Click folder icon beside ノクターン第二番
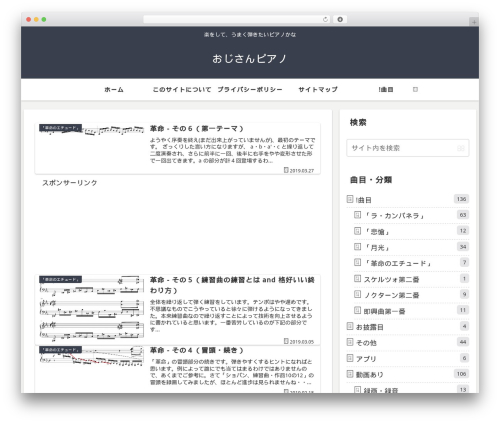Viewport: 500px width, 423px height. point(357,294)
